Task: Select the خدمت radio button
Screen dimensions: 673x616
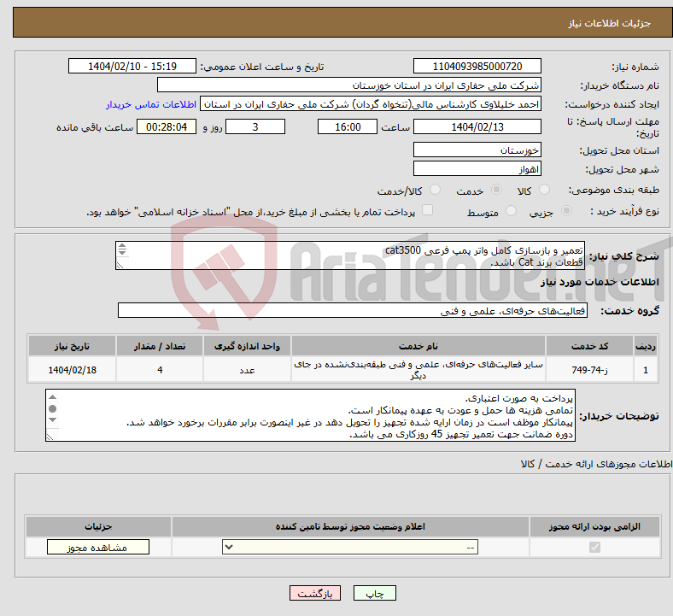Action: 496,190
